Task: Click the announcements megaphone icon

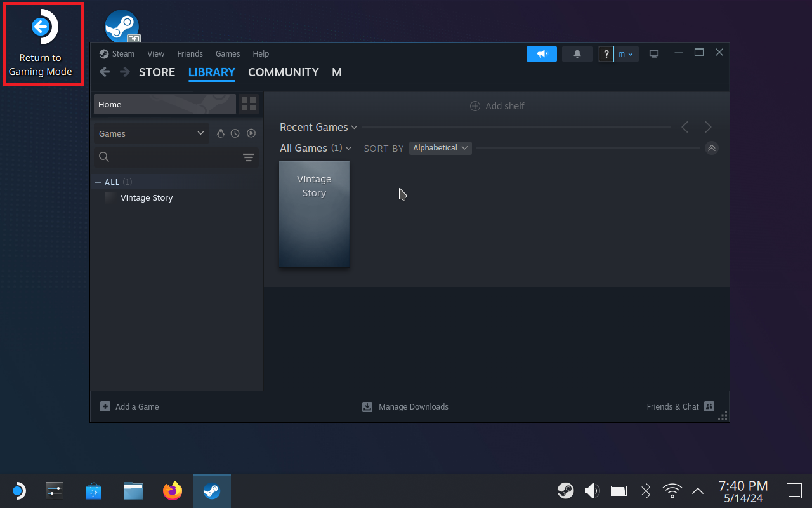Action: coord(541,54)
